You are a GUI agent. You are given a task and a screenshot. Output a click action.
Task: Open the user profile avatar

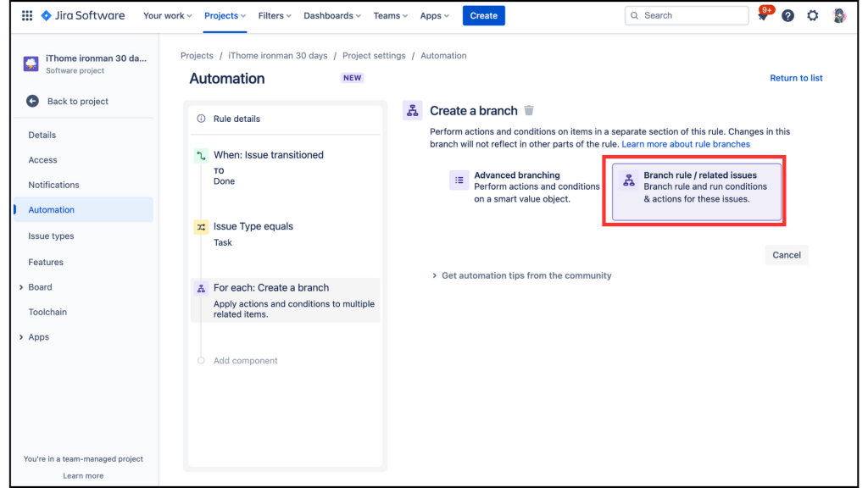tap(839, 15)
